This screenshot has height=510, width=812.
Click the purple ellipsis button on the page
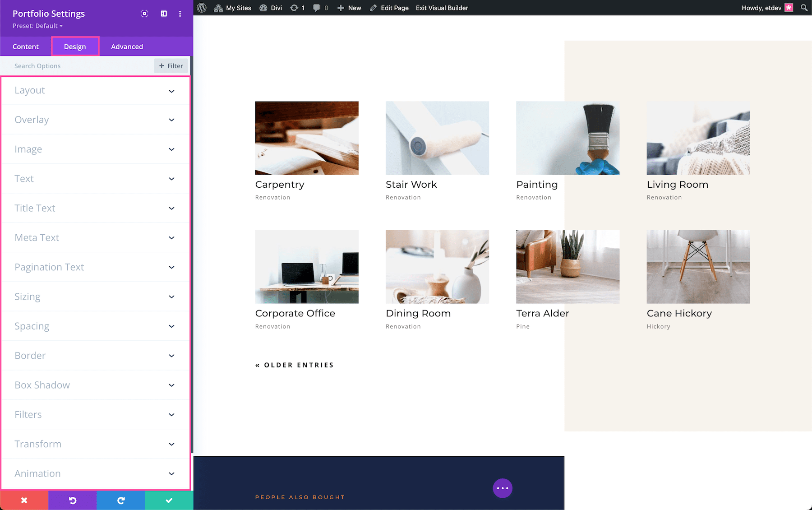point(503,488)
